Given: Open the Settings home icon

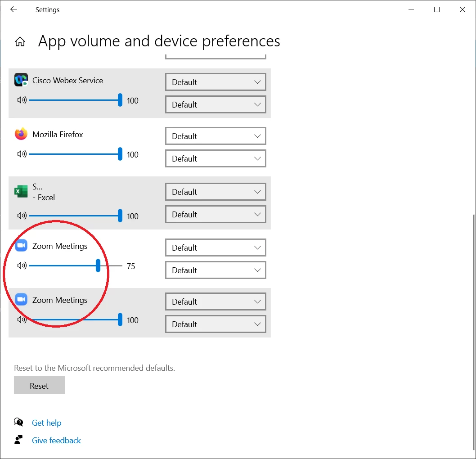Looking at the screenshot, I should coord(20,41).
